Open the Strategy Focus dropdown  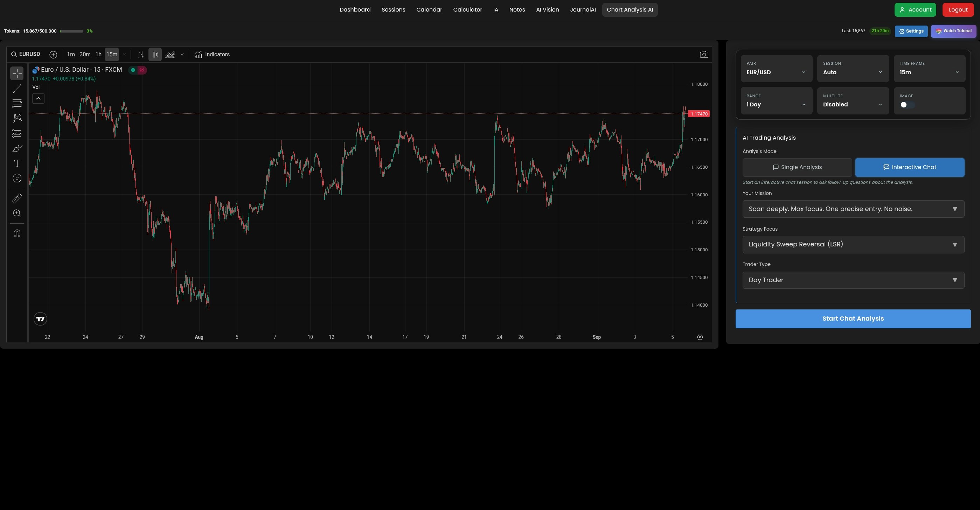pos(853,245)
